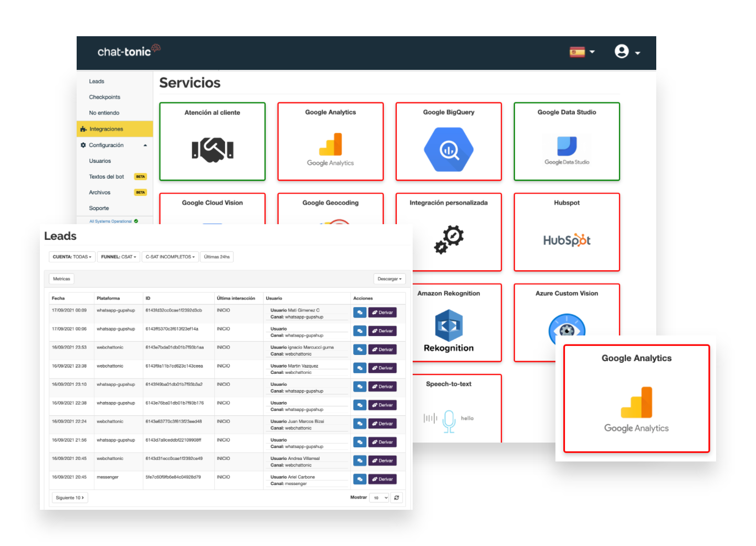The image size is (756, 546).
Task: Select Checkpoints in the sidebar
Action: (x=104, y=97)
